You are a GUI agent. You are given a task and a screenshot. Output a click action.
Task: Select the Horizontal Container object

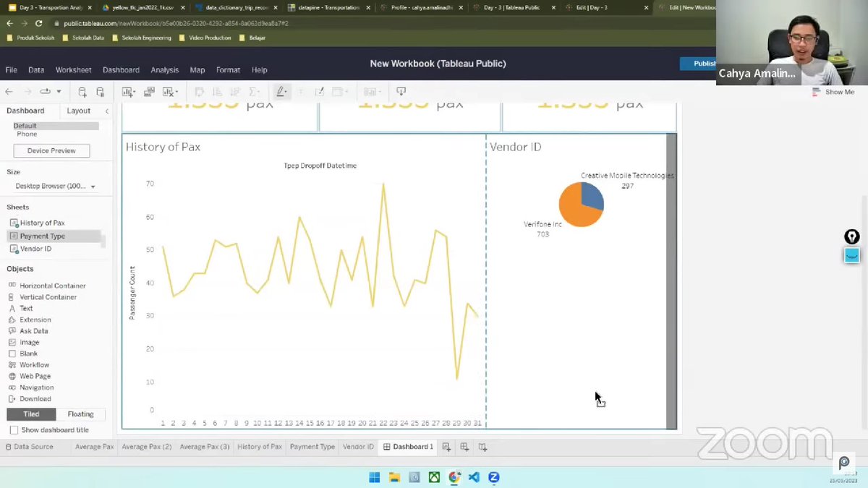coord(47,286)
